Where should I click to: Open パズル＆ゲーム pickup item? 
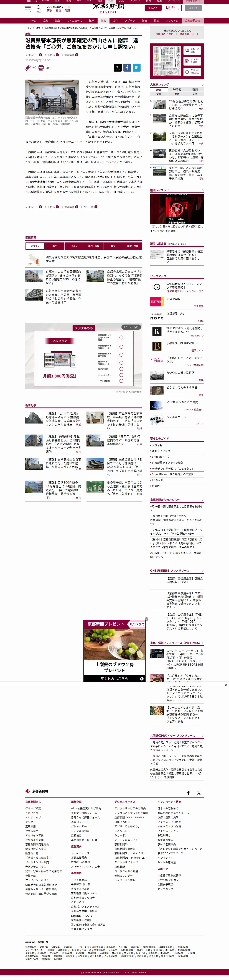pos(177,420)
